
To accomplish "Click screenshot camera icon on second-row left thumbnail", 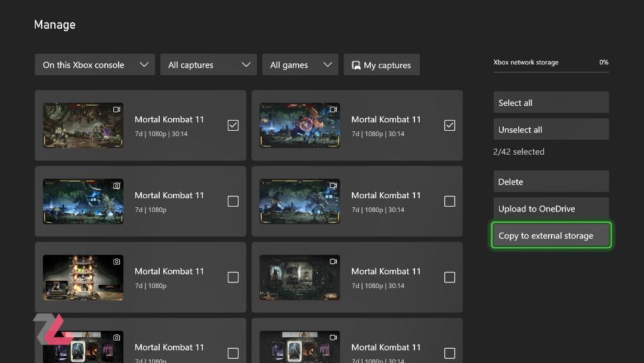I will 117,186.
